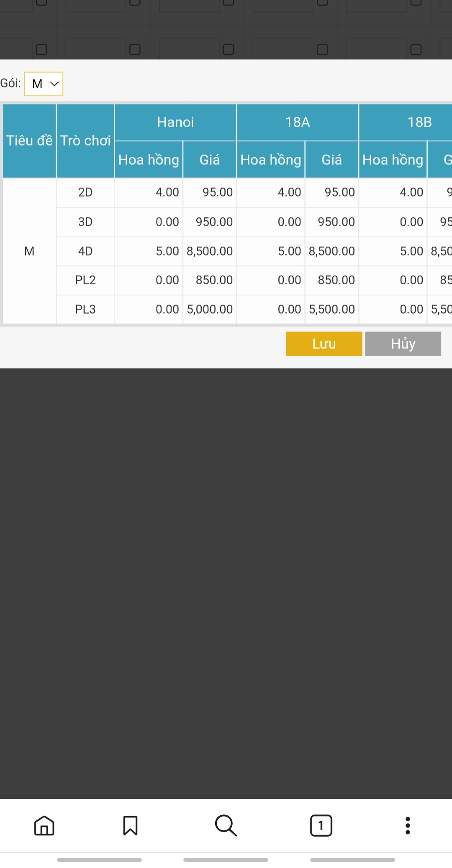
Task: Tap the magnifying glass search icon
Action: 226,825
